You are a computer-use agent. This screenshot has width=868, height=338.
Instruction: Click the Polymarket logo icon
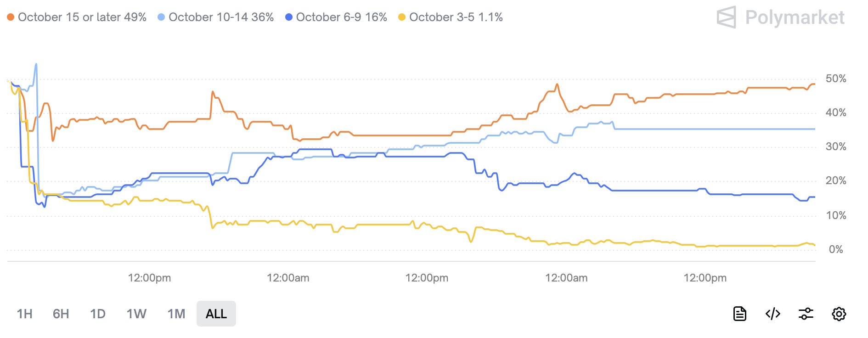(727, 17)
